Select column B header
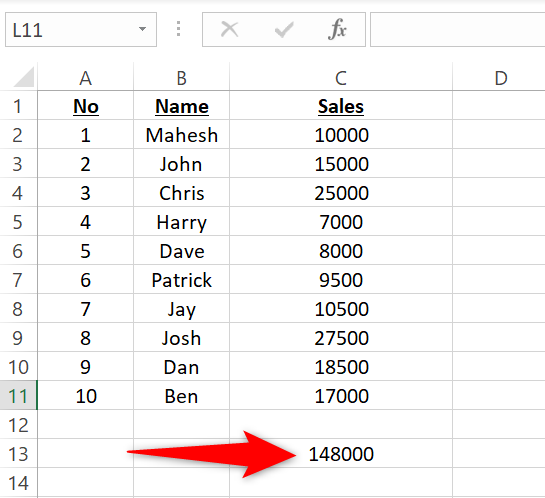The width and height of the screenshot is (545, 498). tap(181, 77)
